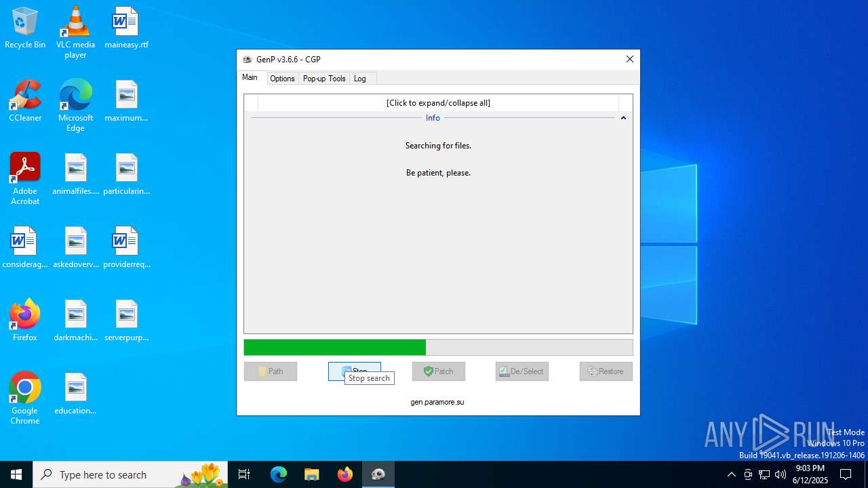868x488 pixels.
Task: Open the Recycle Bin desktop icon
Action: pos(25,28)
